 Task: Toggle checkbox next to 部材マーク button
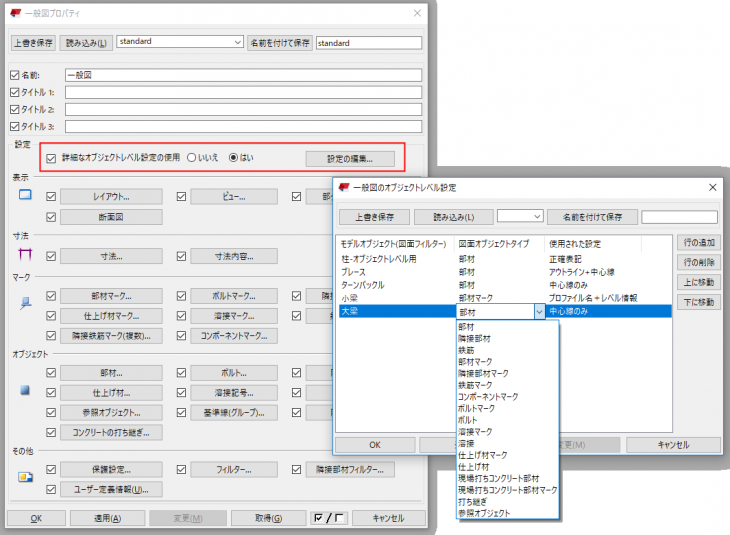click(x=52, y=296)
